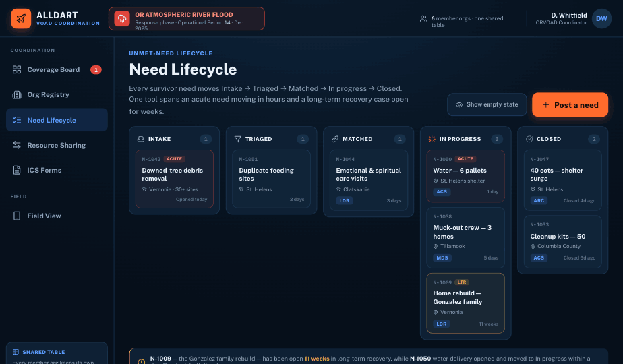Click the Intake inbox icon
This screenshot has width=623, height=364.
141,139
